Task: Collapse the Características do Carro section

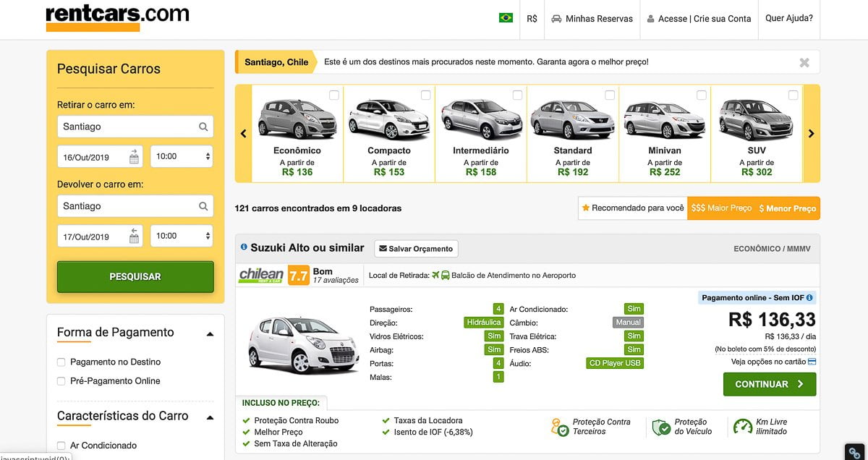Action: pos(210,417)
